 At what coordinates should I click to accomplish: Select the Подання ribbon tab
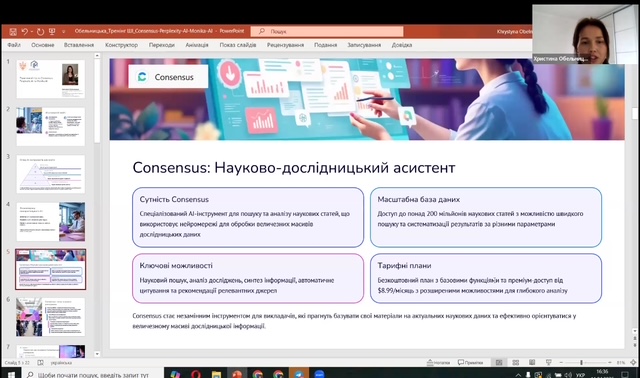(x=325, y=45)
